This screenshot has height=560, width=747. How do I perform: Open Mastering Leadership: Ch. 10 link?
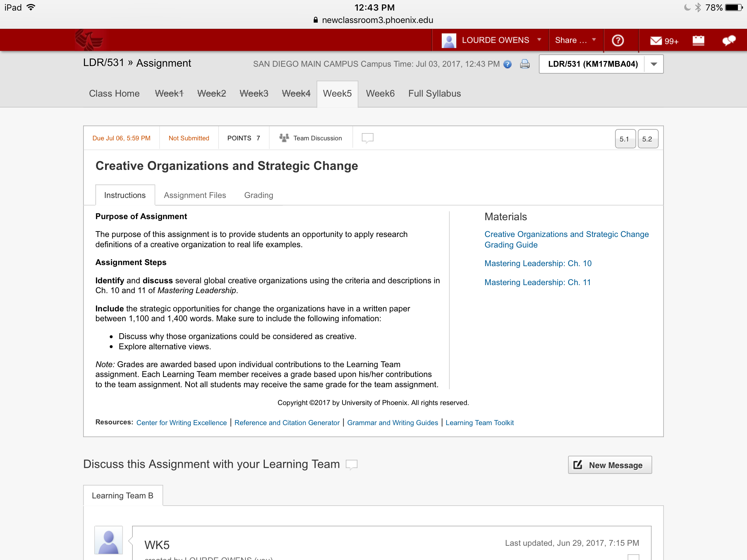538,264
